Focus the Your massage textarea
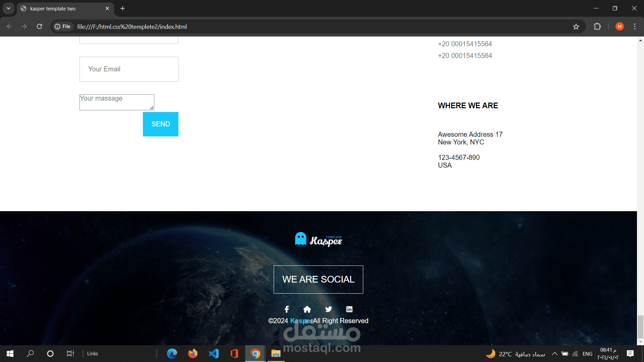This screenshot has width=644, height=362. [x=116, y=102]
